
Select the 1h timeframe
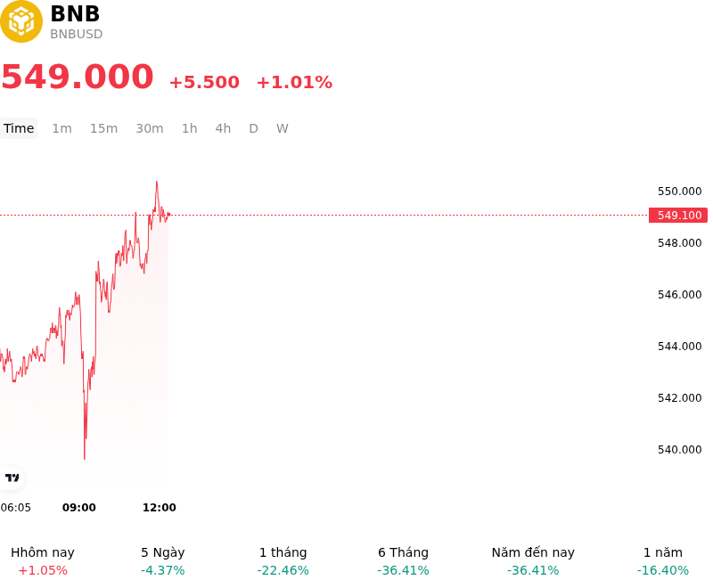click(x=190, y=128)
